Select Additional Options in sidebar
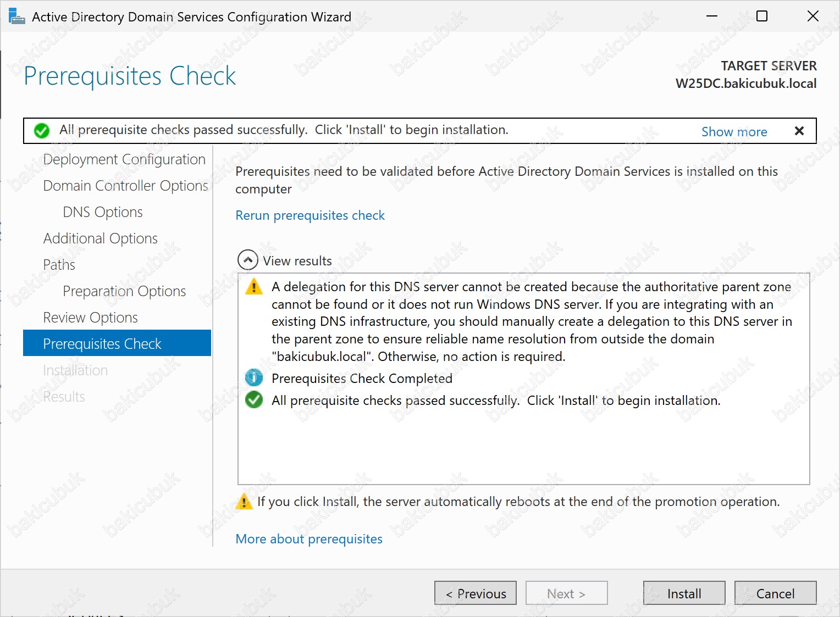Image resolution: width=840 pixels, height=617 pixels. [x=101, y=238]
